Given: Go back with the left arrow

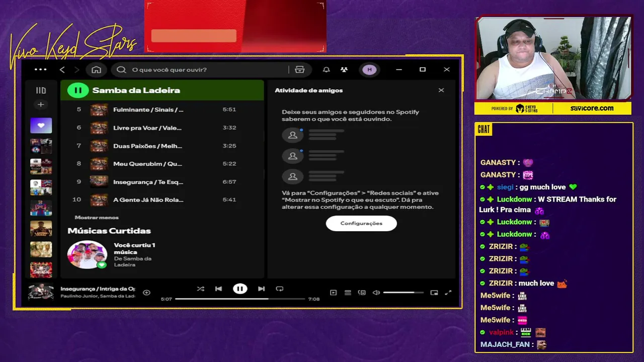Looking at the screenshot, I should coord(62,70).
